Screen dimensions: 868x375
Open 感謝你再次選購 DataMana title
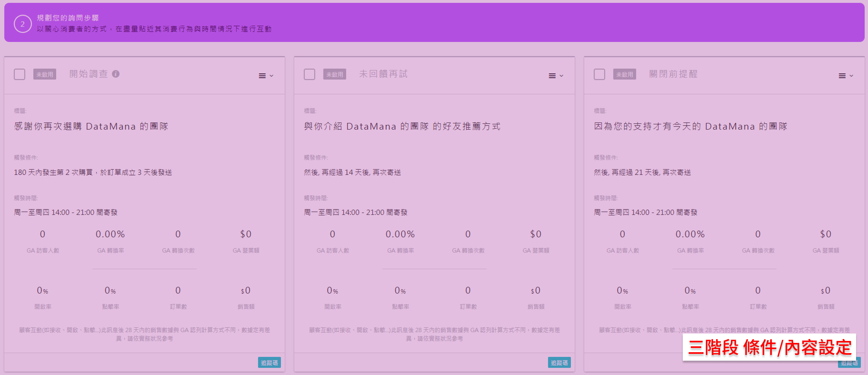(x=91, y=127)
